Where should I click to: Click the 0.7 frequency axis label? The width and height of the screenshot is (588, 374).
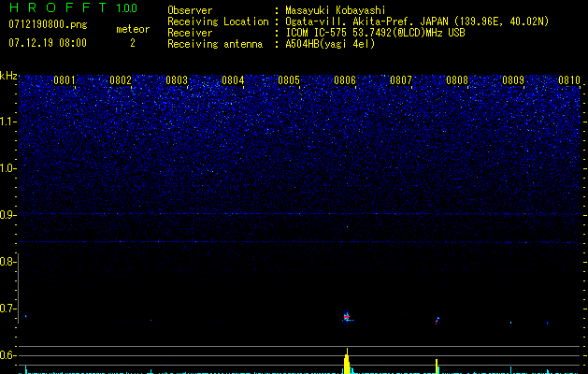pos(7,309)
